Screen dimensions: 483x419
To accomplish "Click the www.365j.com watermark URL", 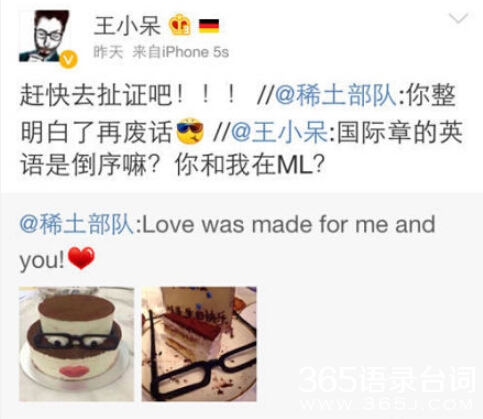I will pos(387,404).
